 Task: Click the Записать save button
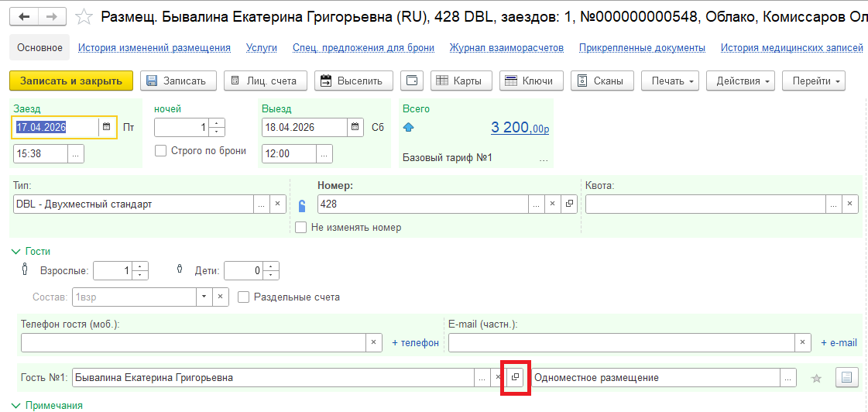[177, 81]
